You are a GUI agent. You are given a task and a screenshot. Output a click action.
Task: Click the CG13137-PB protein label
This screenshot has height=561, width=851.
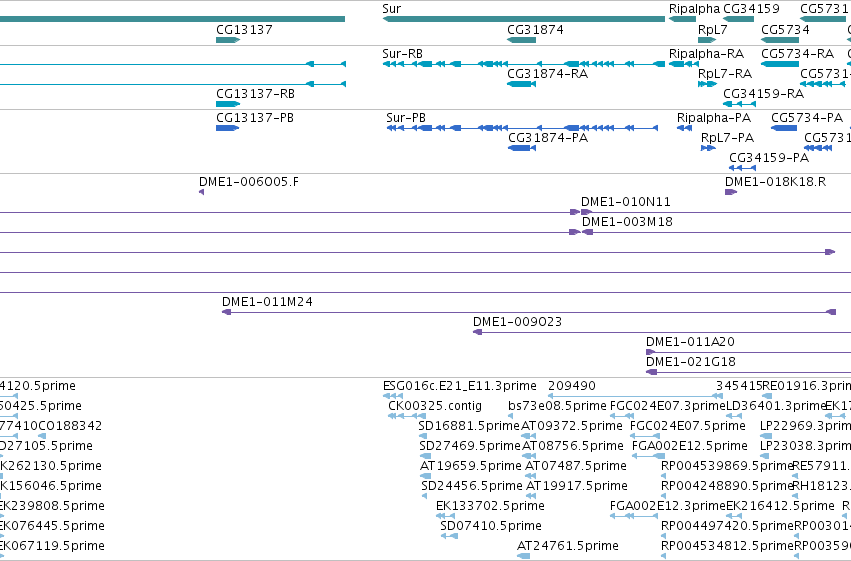click(255, 118)
